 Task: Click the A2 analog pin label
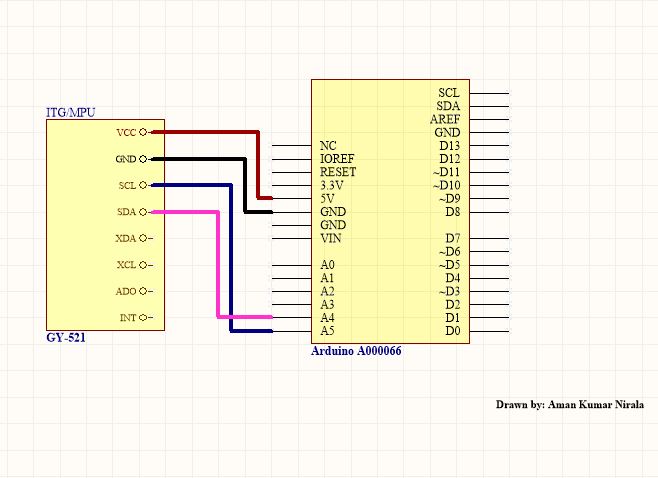tap(327, 291)
